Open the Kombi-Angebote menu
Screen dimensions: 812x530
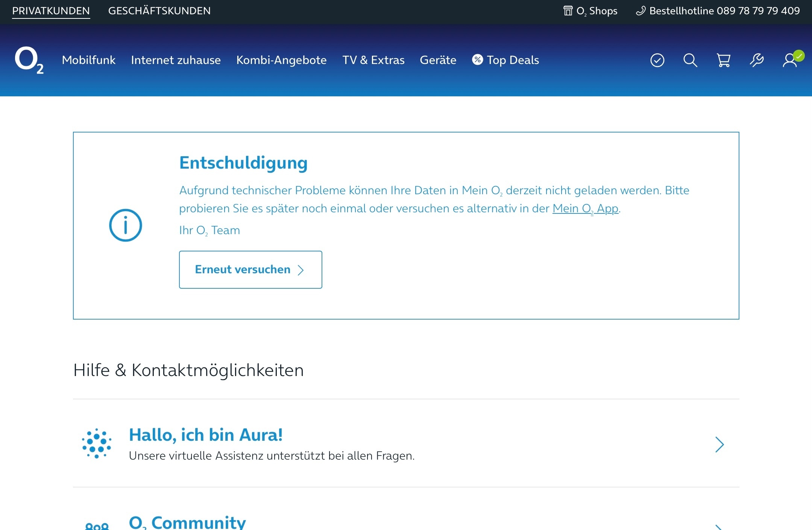[x=281, y=60]
